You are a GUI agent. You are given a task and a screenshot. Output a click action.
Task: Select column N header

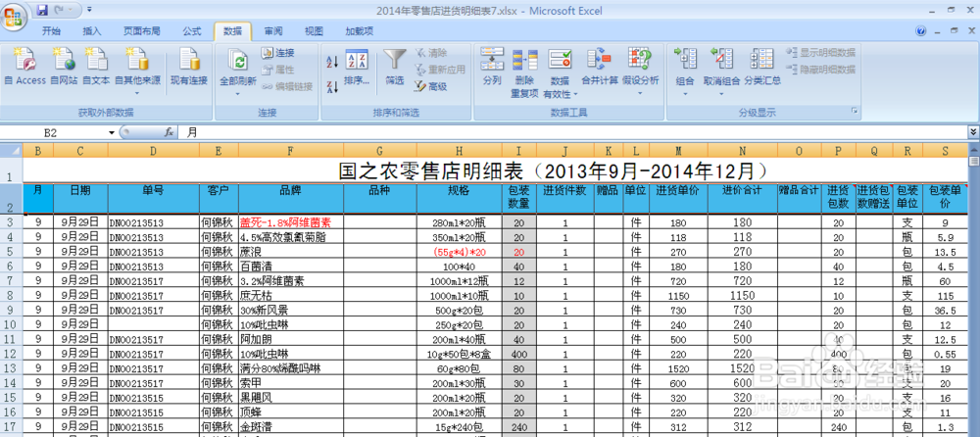[743, 151]
